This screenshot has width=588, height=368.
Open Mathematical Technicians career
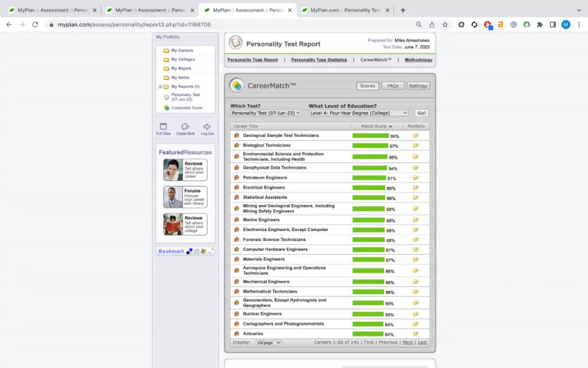click(270, 292)
